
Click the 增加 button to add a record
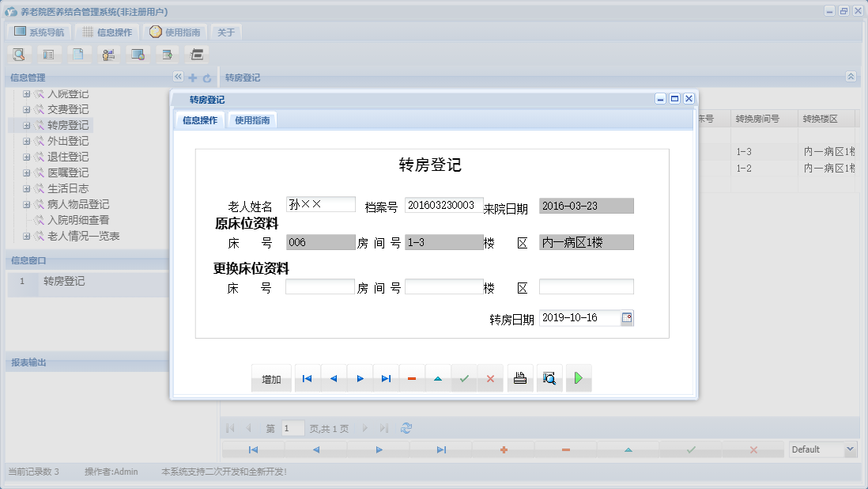(271, 378)
